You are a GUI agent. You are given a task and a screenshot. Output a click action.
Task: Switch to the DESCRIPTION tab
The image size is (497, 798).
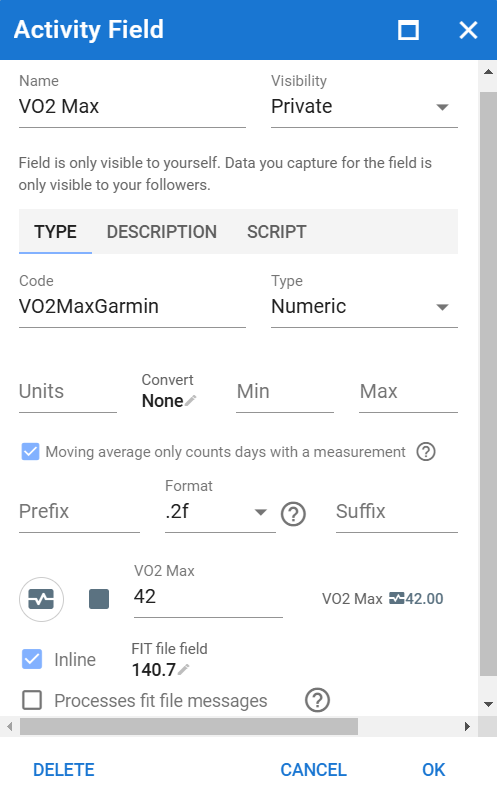tap(162, 232)
